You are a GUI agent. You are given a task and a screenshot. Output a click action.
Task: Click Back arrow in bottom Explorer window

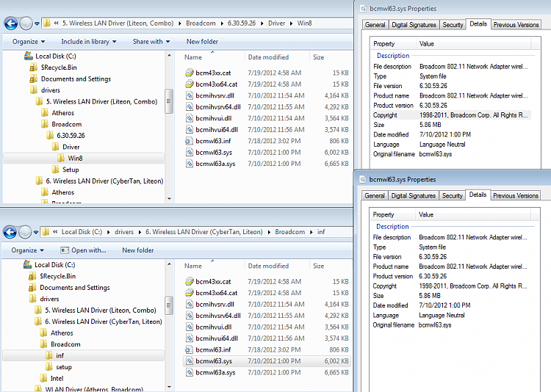pyautogui.click(x=10, y=232)
